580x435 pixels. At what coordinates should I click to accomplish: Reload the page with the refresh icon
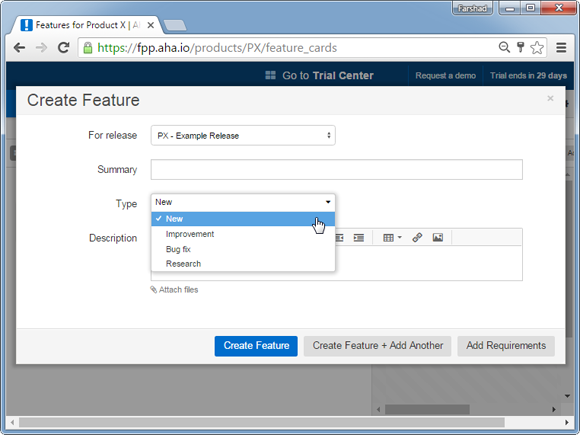(64, 48)
